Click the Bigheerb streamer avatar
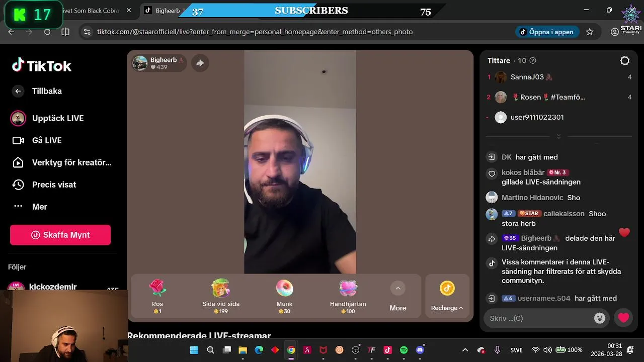The height and width of the screenshot is (362, 644). point(140,63)
